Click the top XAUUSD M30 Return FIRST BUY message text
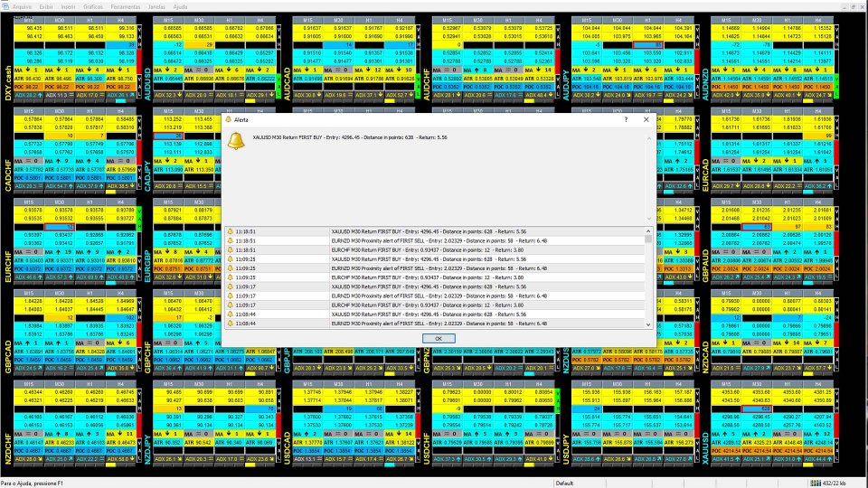 350,137
